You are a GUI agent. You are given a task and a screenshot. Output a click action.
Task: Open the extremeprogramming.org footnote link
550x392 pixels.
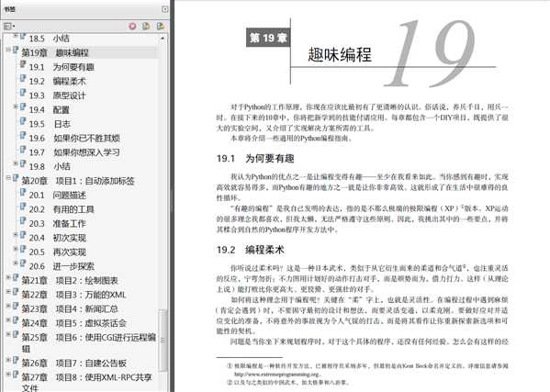[277, 375]
